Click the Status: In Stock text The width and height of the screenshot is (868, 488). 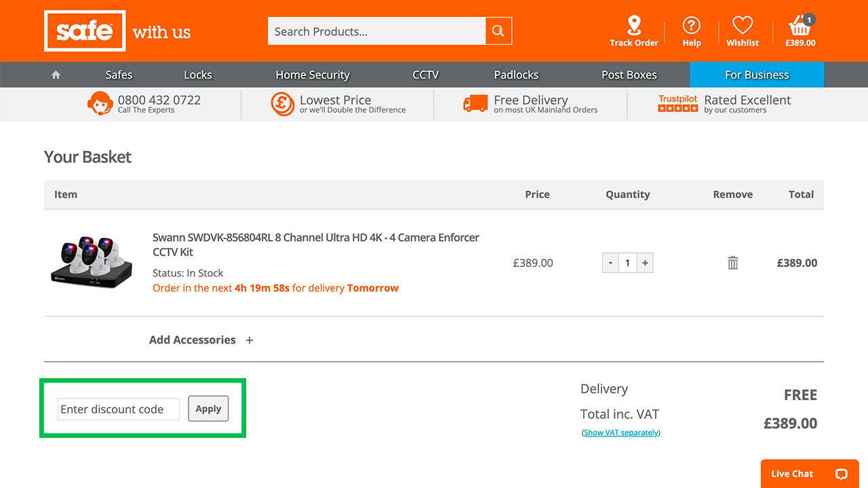coord(188,273)
